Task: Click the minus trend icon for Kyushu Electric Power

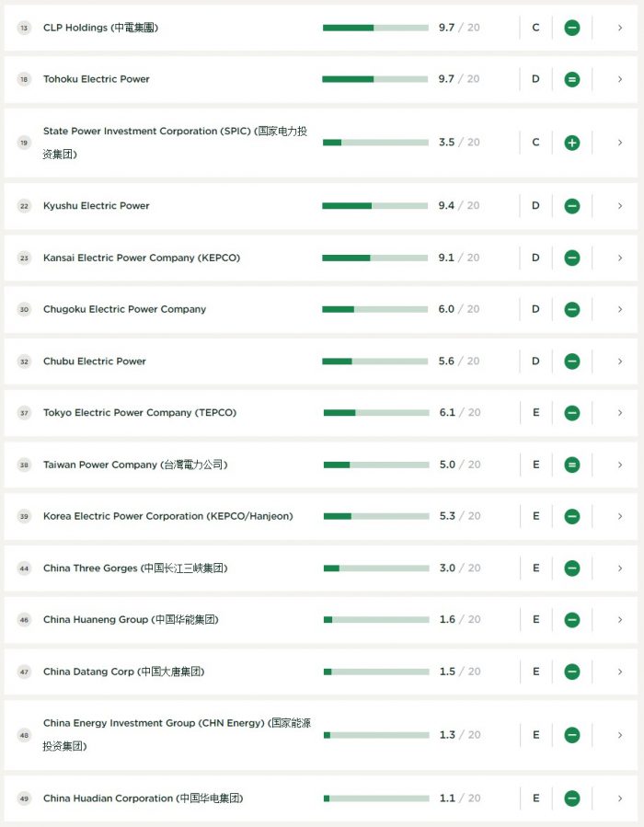Action: pyautogui.click(x=571, y=206)
